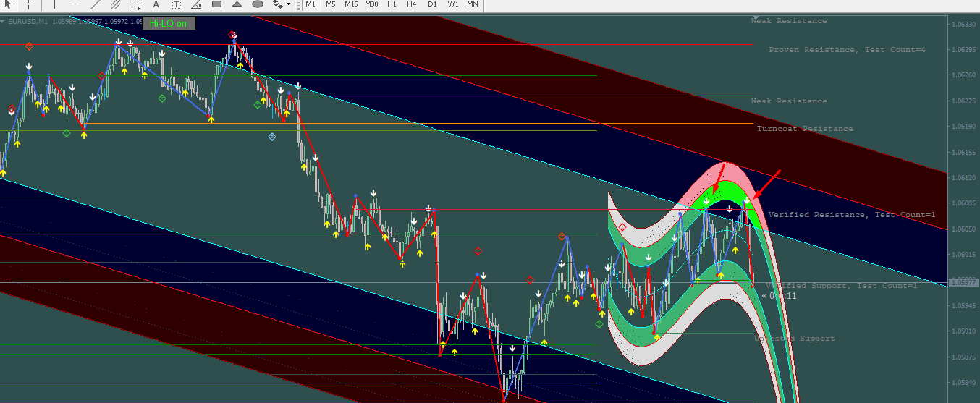Switch to W1 timeframe
Viewport: 980px width, 403px height.
(x=453, y=4)
